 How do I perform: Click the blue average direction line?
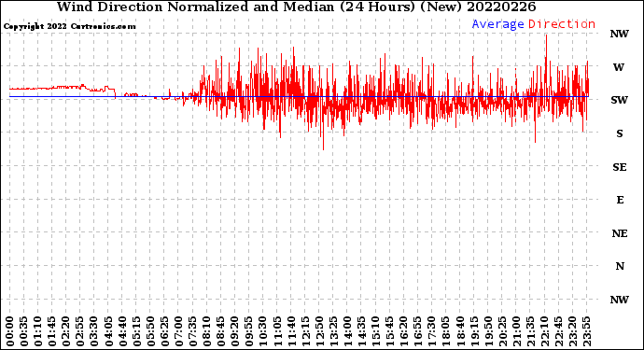[299, 97]
